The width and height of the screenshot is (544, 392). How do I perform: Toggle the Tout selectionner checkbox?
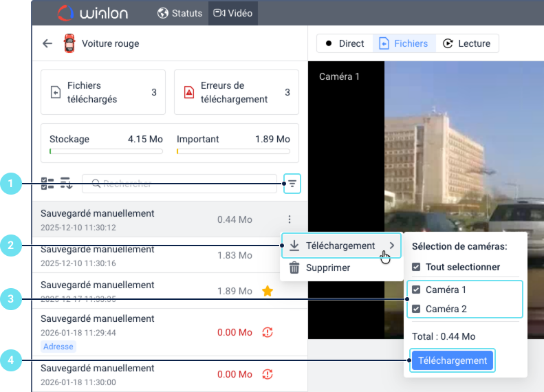416,267
